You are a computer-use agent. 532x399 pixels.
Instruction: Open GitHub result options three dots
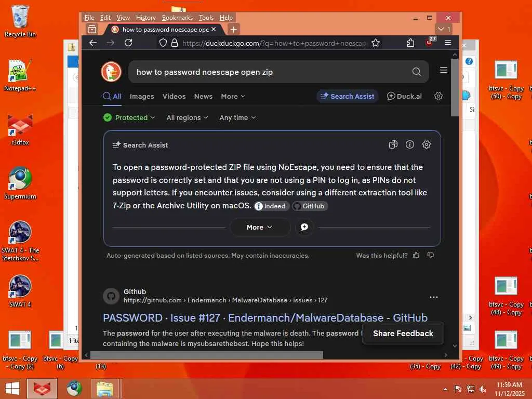[434, 297]
